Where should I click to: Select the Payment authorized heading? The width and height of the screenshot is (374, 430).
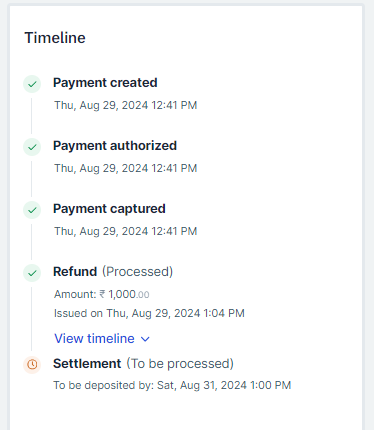click(x=115, y=146)
